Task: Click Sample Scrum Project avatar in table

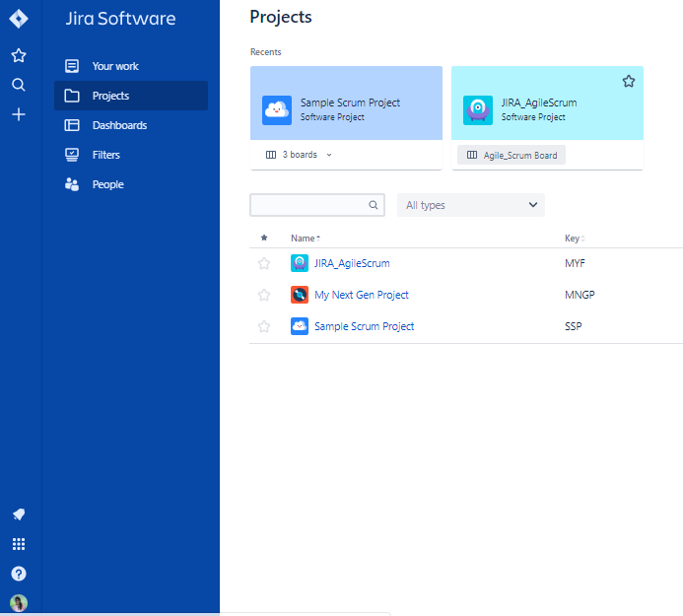Action: (300, 326)
